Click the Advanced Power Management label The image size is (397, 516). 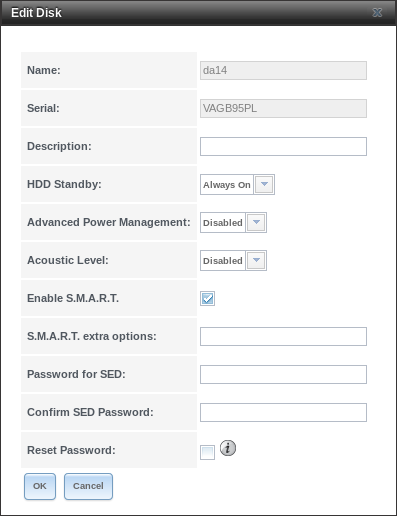[x=109, y=222]
